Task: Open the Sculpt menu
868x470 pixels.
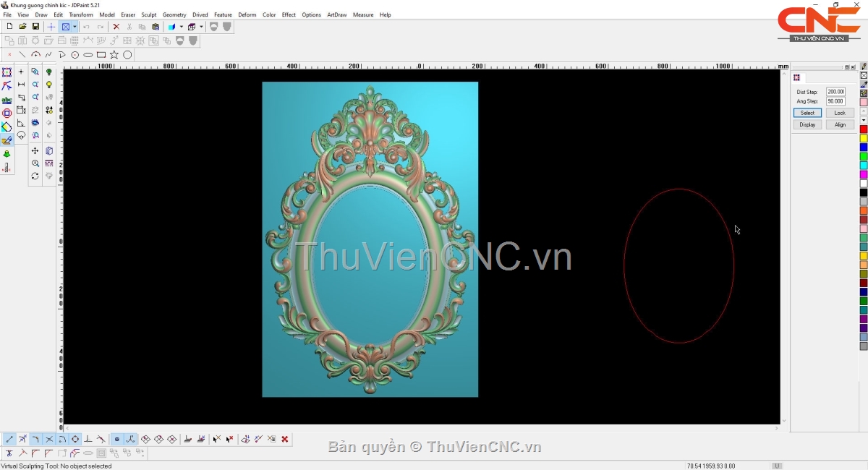Action: [148, 14]
